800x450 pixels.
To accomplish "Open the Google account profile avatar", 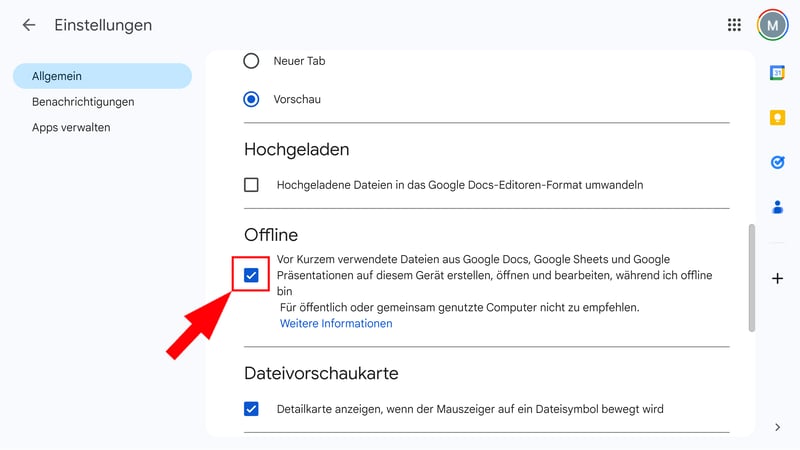I will pos(772,25).
